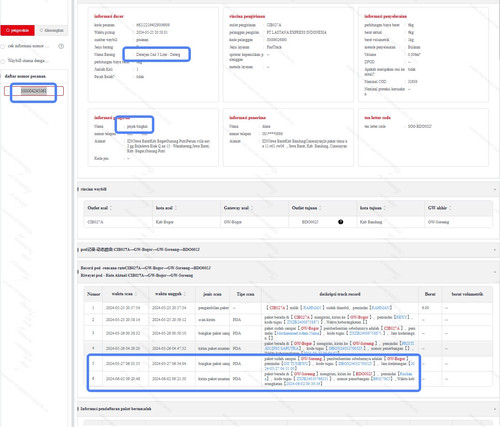This screenshot has width=500, height=427.
Task: Switch to the grey tab beside pengecekan
Action: (52, 30)
